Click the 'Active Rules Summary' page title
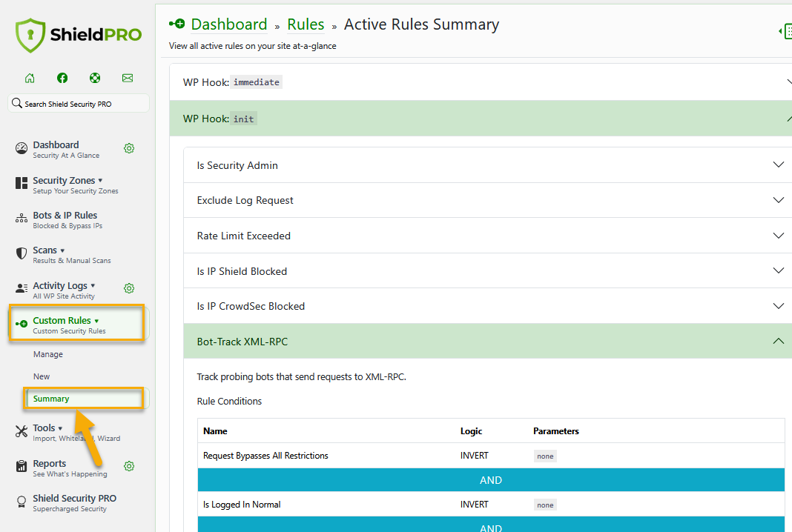This screenshot has height=532, width=792. click(x=422, y=24)
